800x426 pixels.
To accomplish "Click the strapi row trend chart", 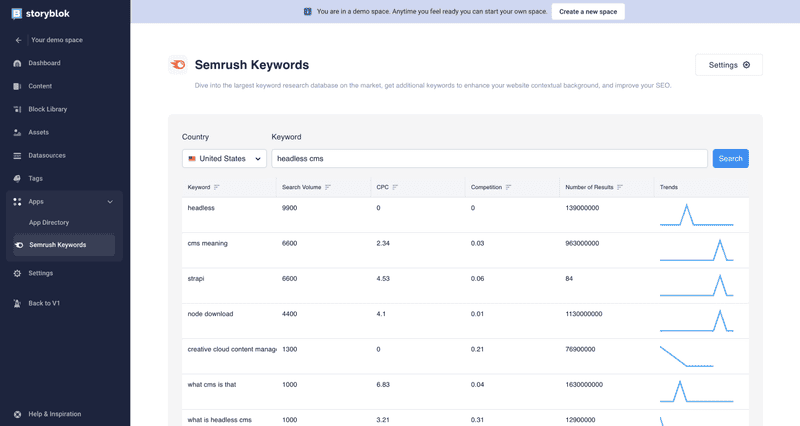I will click(696, 285).
